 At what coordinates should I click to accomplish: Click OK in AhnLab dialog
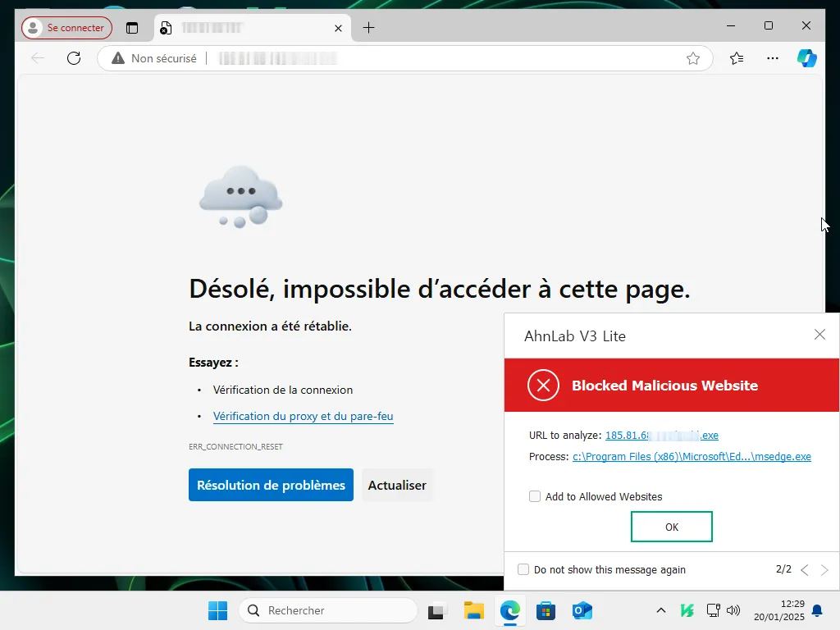tap(672, 527)
